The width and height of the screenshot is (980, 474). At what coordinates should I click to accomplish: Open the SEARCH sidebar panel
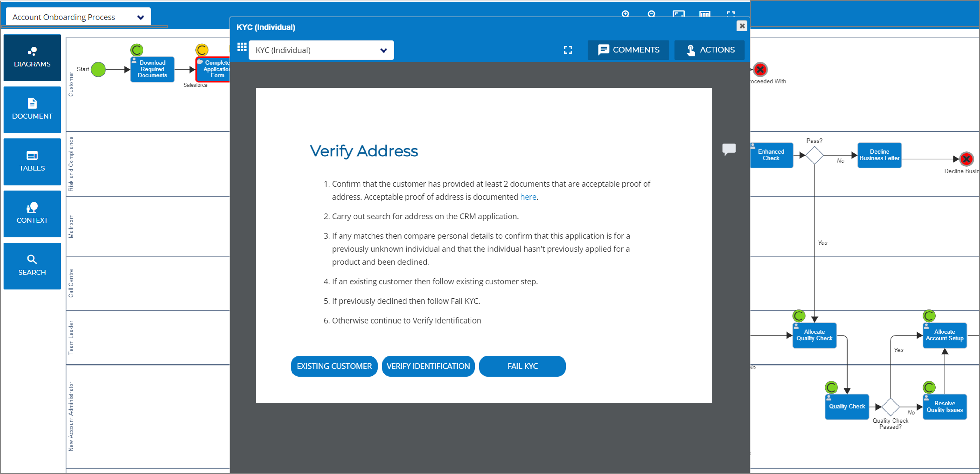click(32, 266)
